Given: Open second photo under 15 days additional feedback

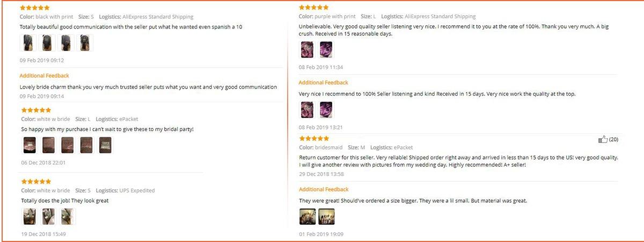Looking at the screenshot, I should coord(326,110).
